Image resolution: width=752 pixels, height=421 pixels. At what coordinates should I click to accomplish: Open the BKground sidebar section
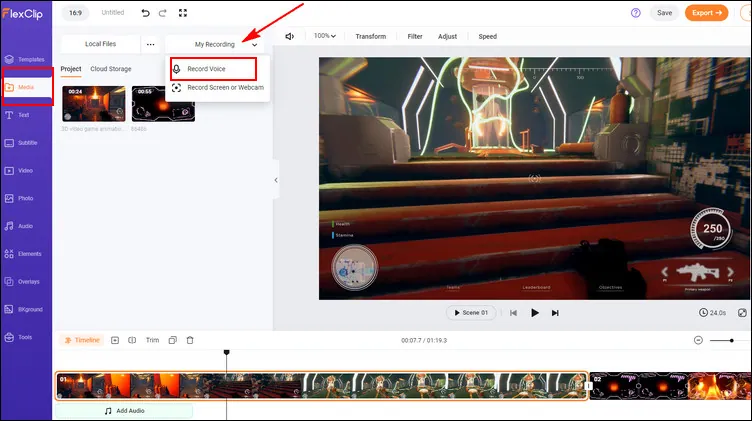tap(24, 309)
